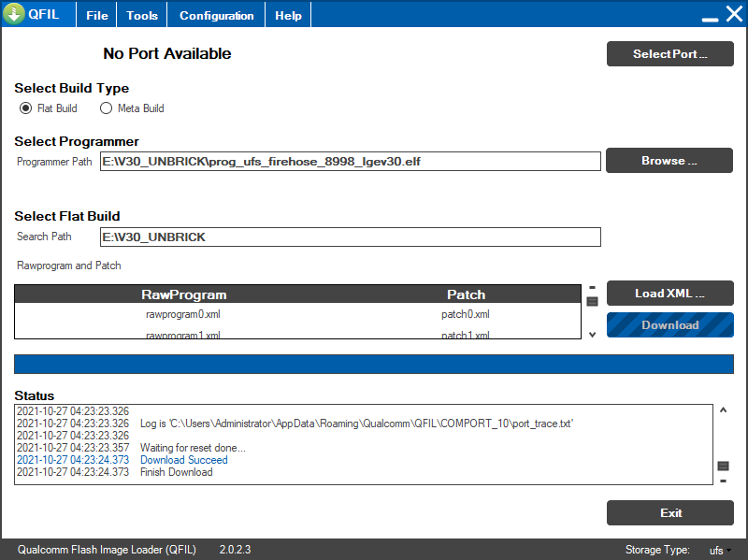Exit the application with the Exit button
748x560 pixels.
coord(670,512)
